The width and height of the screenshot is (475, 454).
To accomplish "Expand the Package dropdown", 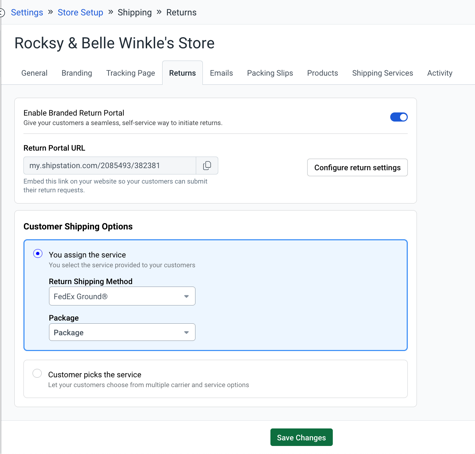I will click(x=122, y=332).
